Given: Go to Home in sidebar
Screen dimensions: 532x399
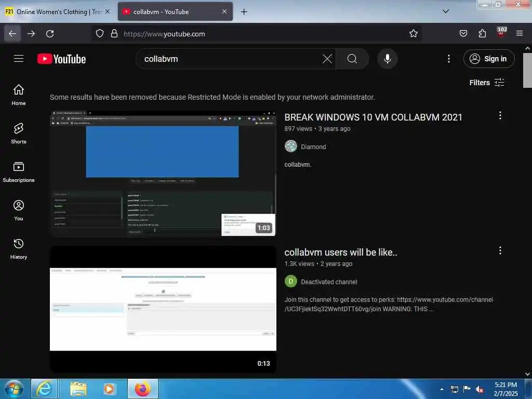Looking at the screenshot, I should (x=19, y=95).
